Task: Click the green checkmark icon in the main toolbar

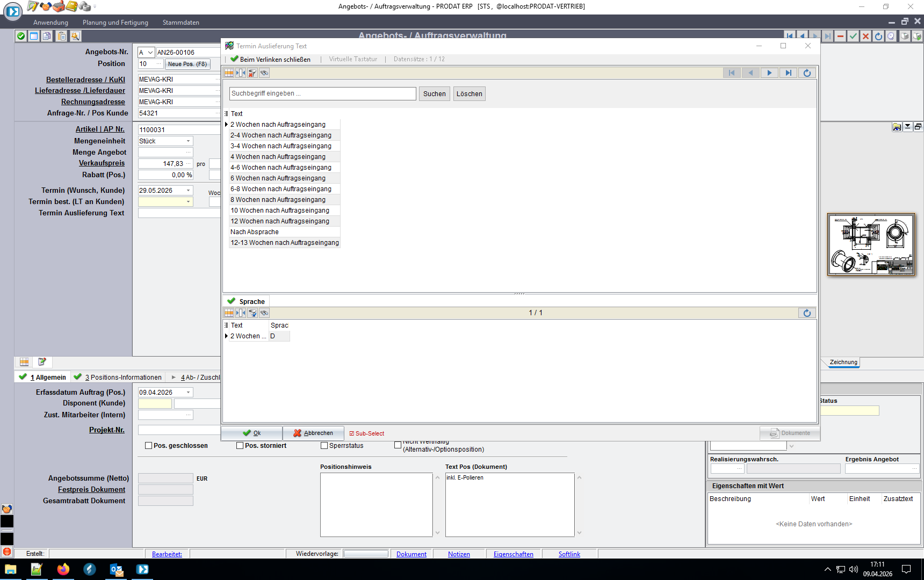Action: tap(21, 36)
